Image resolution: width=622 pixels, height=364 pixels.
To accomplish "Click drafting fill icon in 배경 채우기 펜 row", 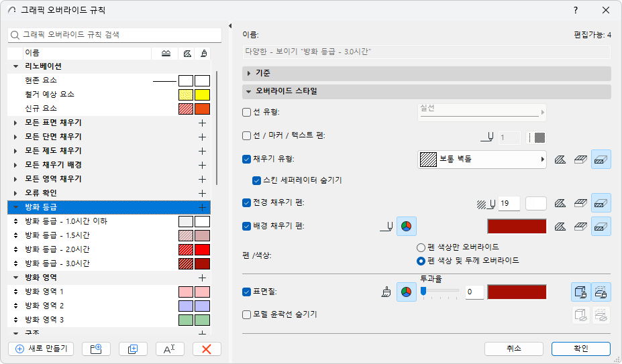I will pos(560,227).
